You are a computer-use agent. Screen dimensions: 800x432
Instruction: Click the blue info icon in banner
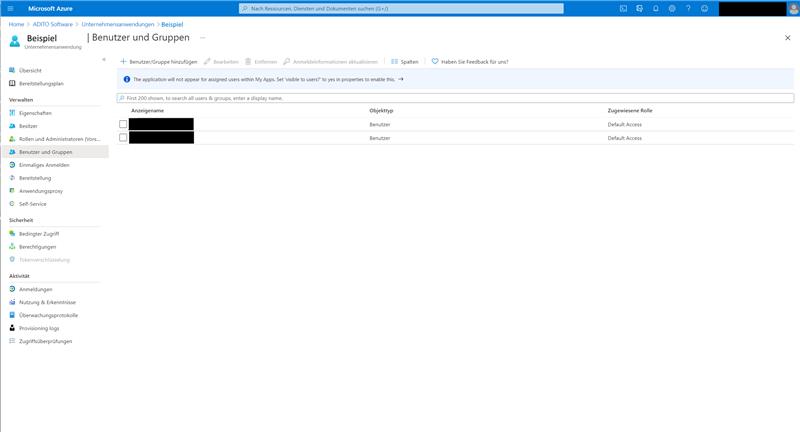click(x=127, y=80)
